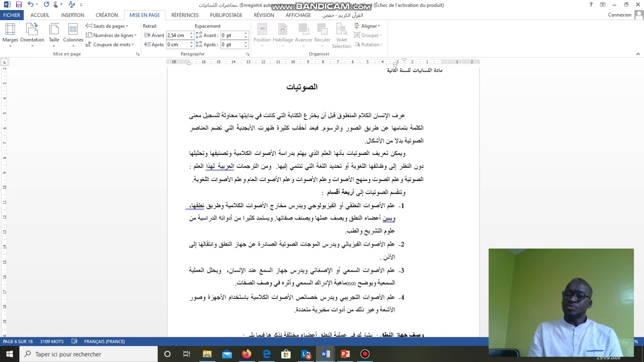Open the Mail app from the taskbar
644x362 pixels.
(x=227, y=354)
